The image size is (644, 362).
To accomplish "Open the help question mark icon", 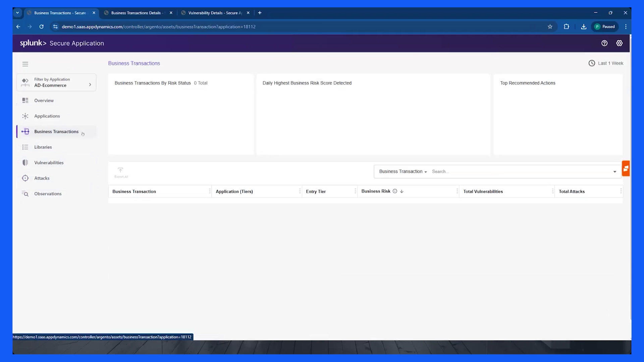I will [x=604, y=43].
